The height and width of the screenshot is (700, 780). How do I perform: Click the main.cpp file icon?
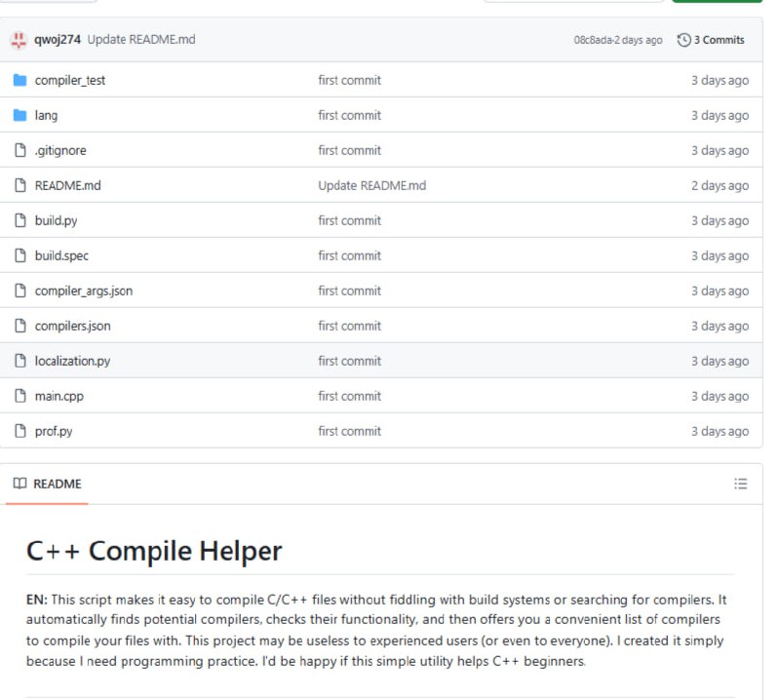tap(19, 396)
